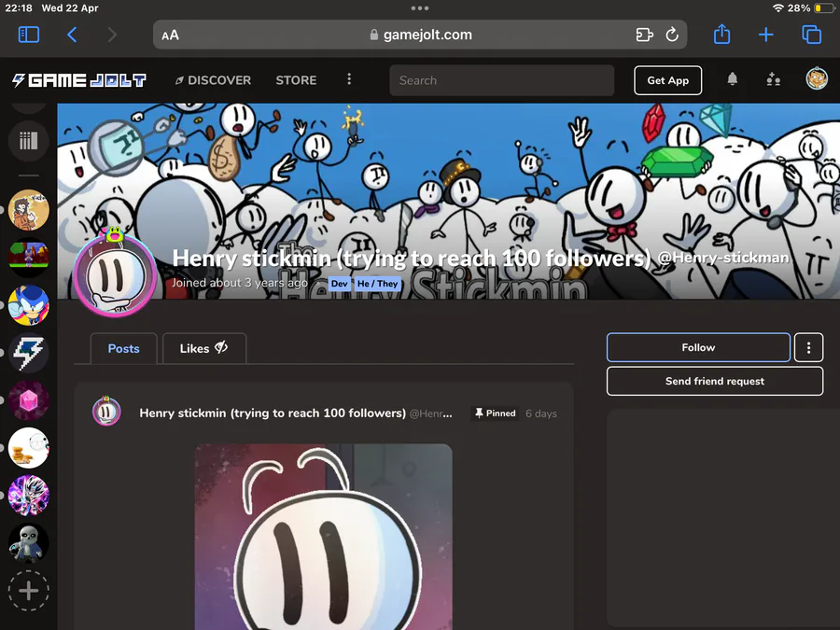This screenshot has width=840, height=630.
Task: Select the Likes tab
Action: (x=204, y=348)
